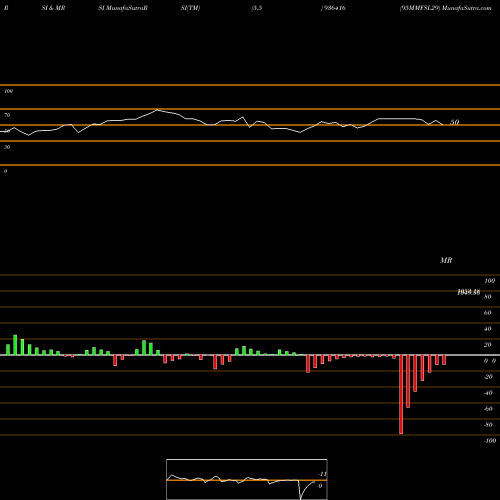The image size is (500, 500).
Task: Select MR axis label "-40"
Action: 488,393
